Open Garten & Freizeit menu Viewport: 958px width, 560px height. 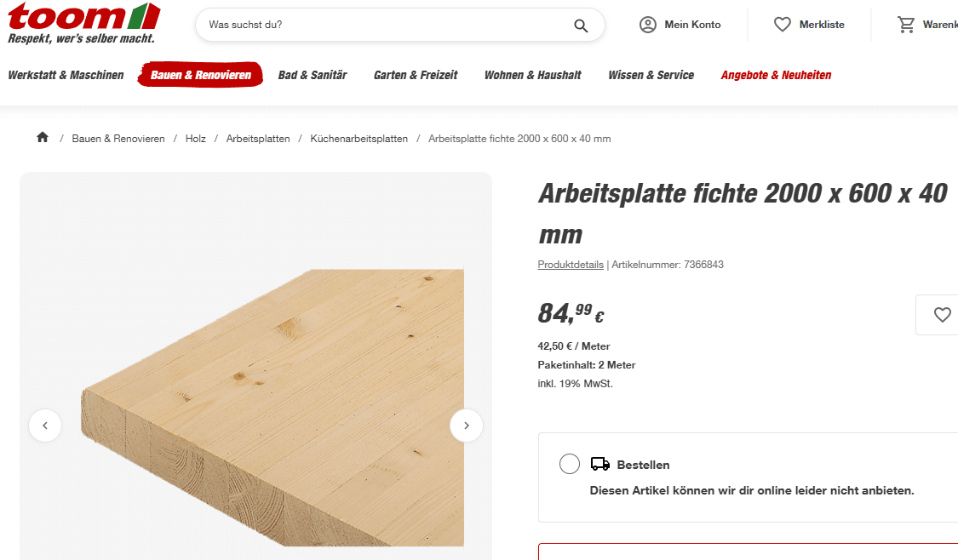[x=416, y=75]
